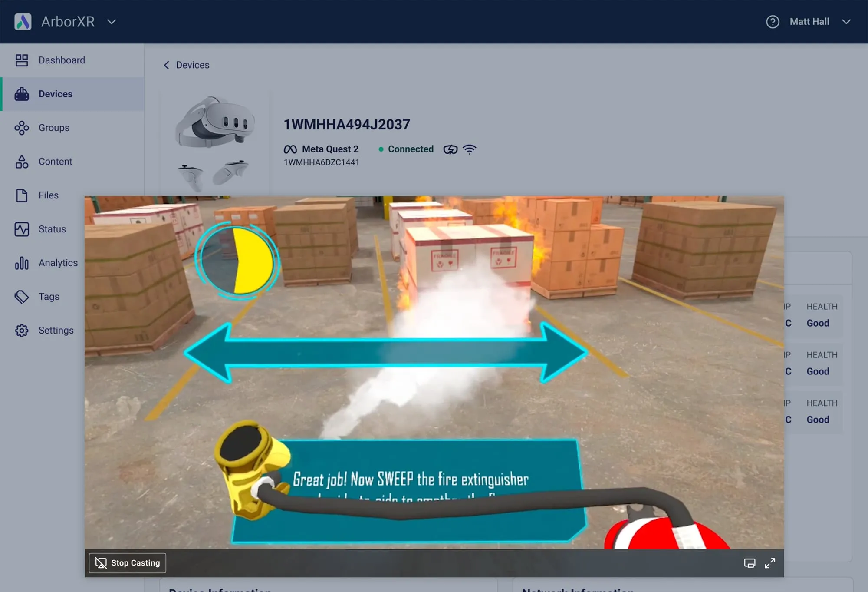Click the ArborXR logo icon
Viewport: 868px width, 592px height.
point(23,22)
